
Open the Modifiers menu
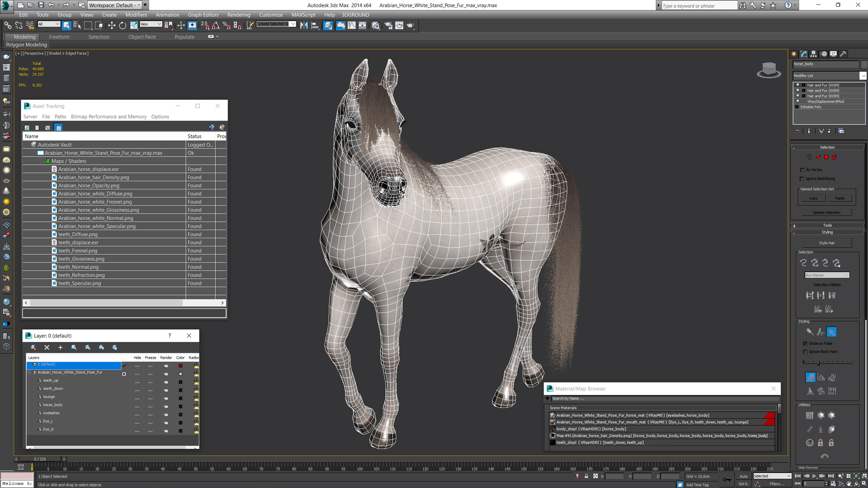[x=136, y=15]
